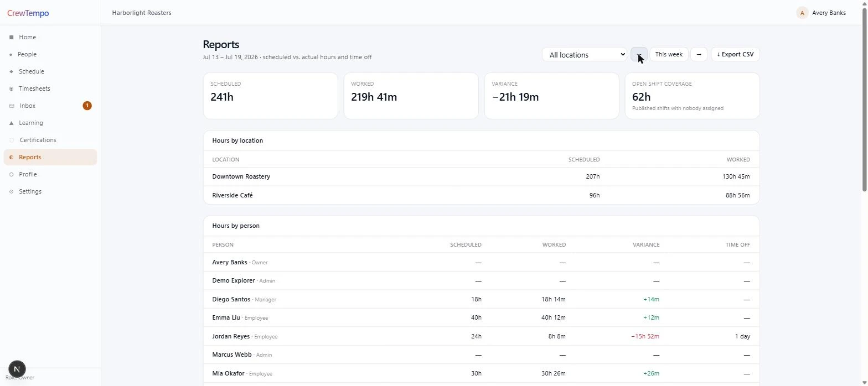Click the Worked 219h 41m summary card
This screenshot has height=386, width=868.
[411, 96]
